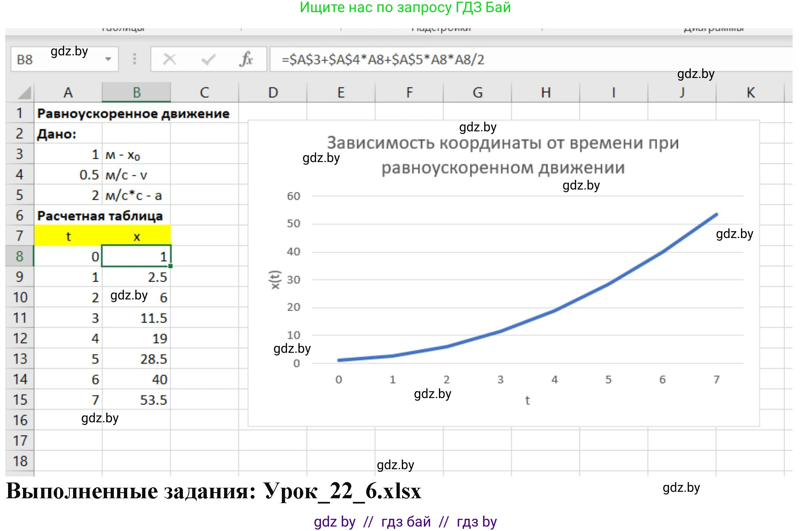Click cell with value 2.5

pos(136,277)
